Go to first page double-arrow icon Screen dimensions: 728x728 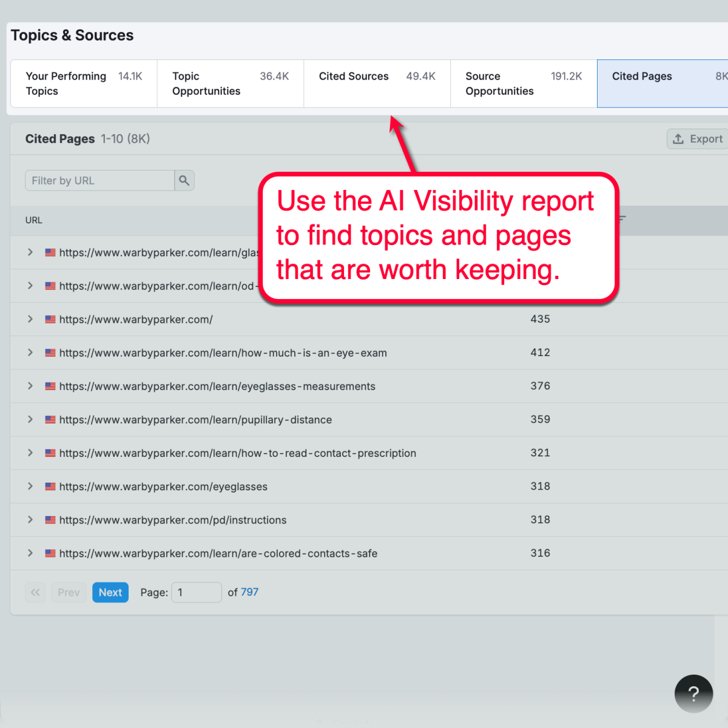tap(35, 592)
